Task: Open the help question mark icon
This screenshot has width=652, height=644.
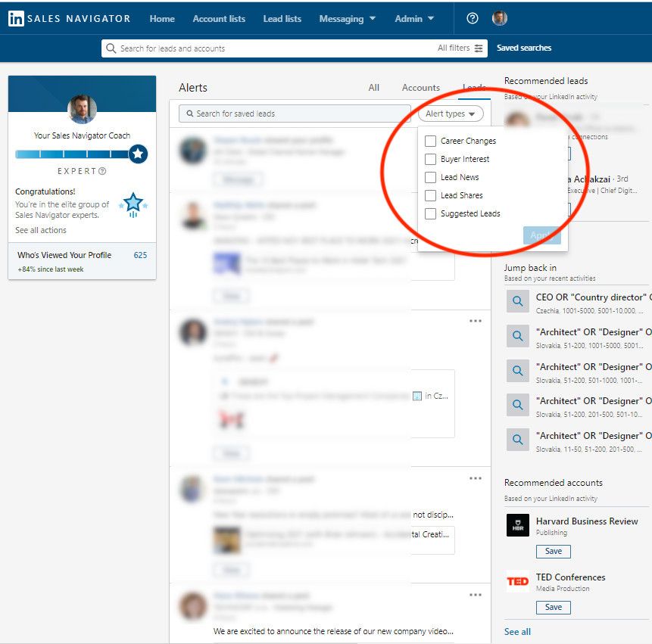Action: (473, 18)
